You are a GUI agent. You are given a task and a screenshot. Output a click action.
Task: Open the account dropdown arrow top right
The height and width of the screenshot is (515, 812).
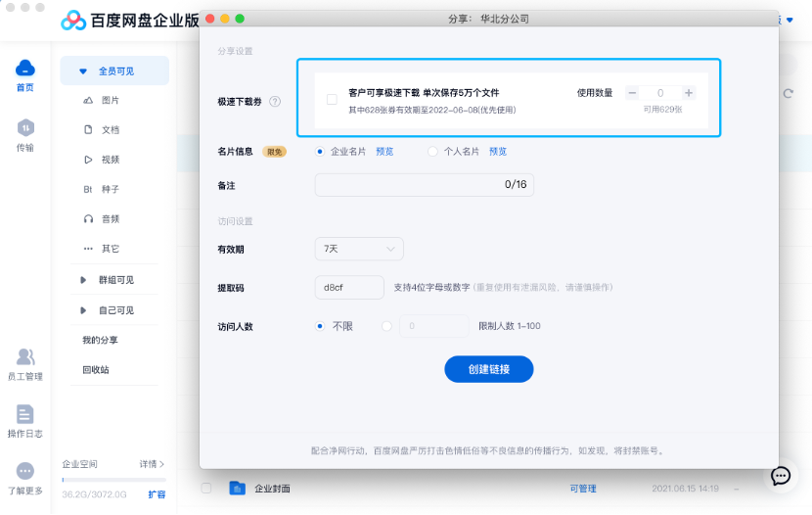789,21
